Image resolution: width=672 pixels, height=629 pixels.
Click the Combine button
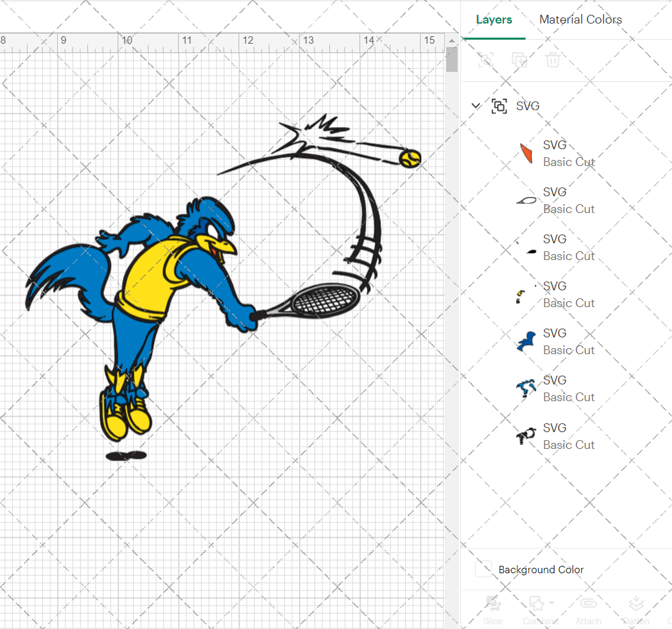click(x=540, y=611)
